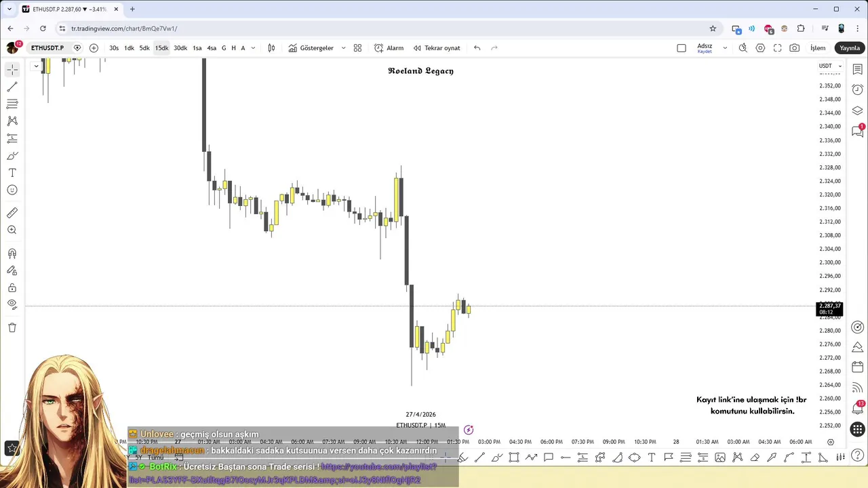The image size is (868, 488).
Task: Open the apps grid button in right sidebar
Action: click(x=858, y=430)
